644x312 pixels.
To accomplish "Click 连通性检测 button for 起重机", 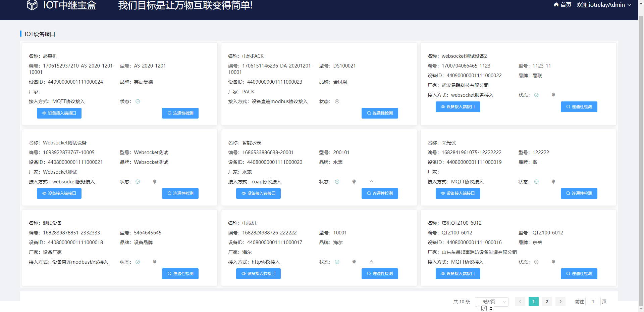I will click(180, 113).
